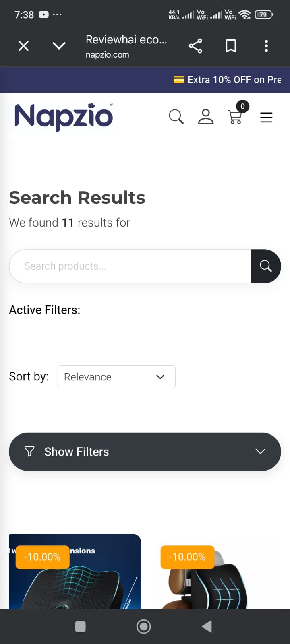Focus the Search products input field
Image resolution: width=290 pixels, height=644 pixels.
[x=130, y=266]
